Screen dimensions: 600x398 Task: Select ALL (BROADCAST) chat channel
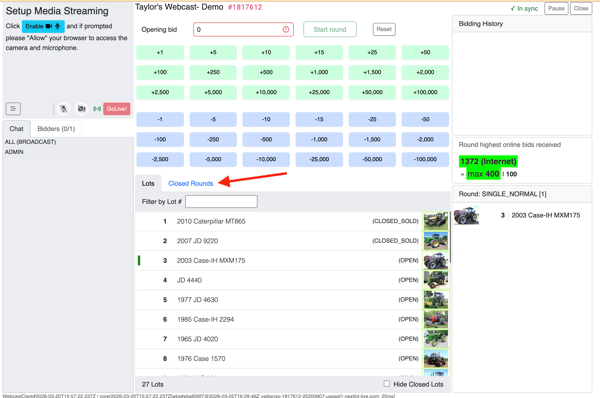pyautogui.click(x=68, y=142)
